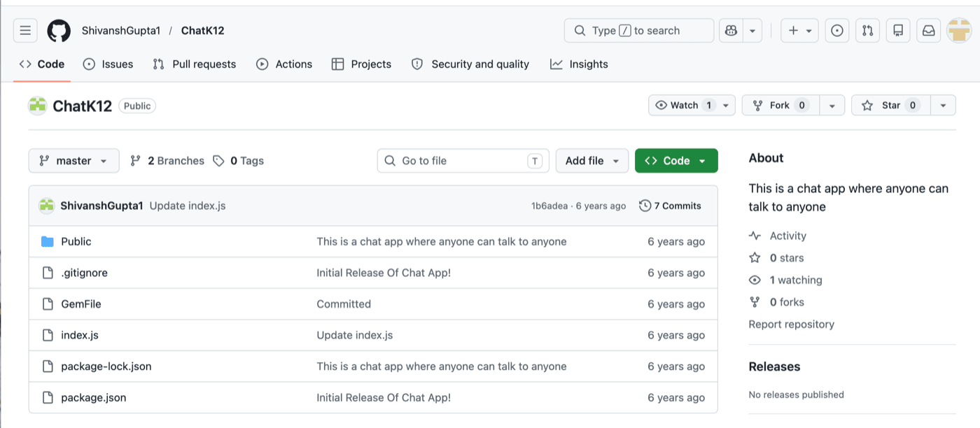The height and width of the screenshot is (428, 980).
Task: Open the GemFile file
Action: point(81,304)
